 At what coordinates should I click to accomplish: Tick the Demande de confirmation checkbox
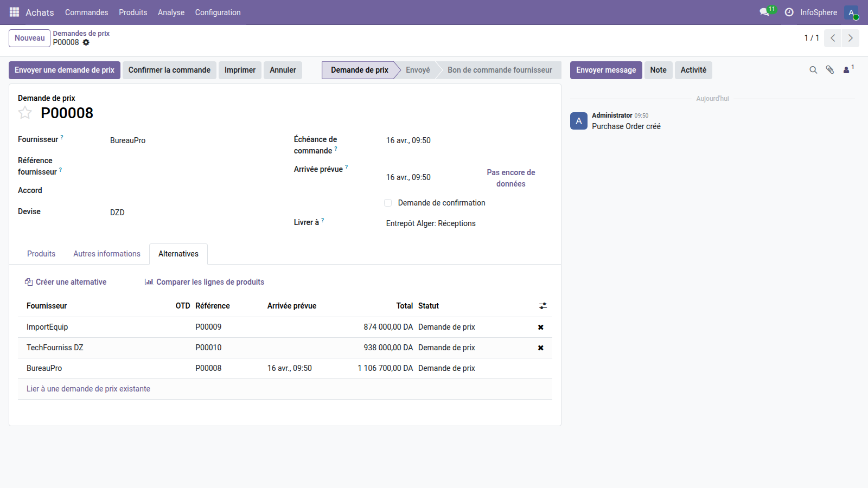[388, 203]
